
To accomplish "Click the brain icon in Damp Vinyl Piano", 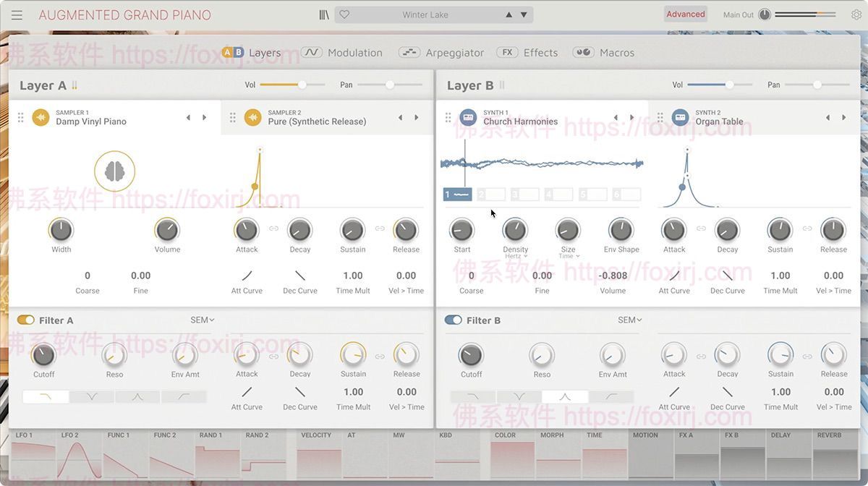I will tap(114, 171).
